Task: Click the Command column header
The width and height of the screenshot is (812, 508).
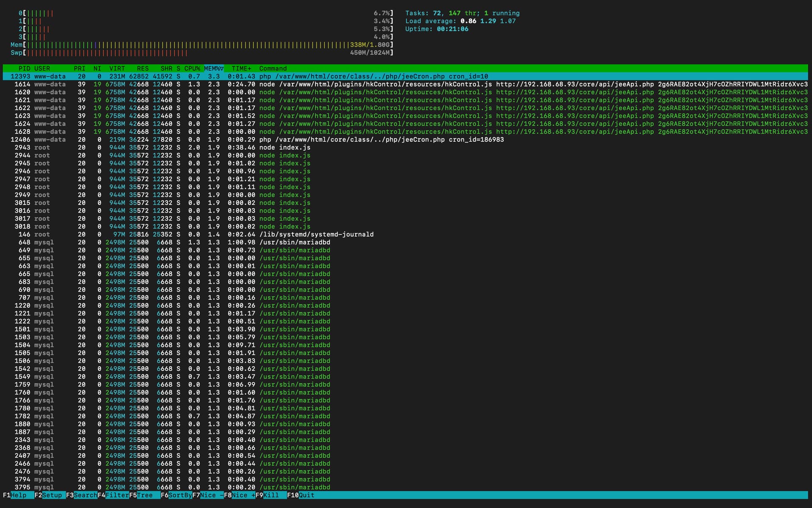Action: [x=273, y=69]
